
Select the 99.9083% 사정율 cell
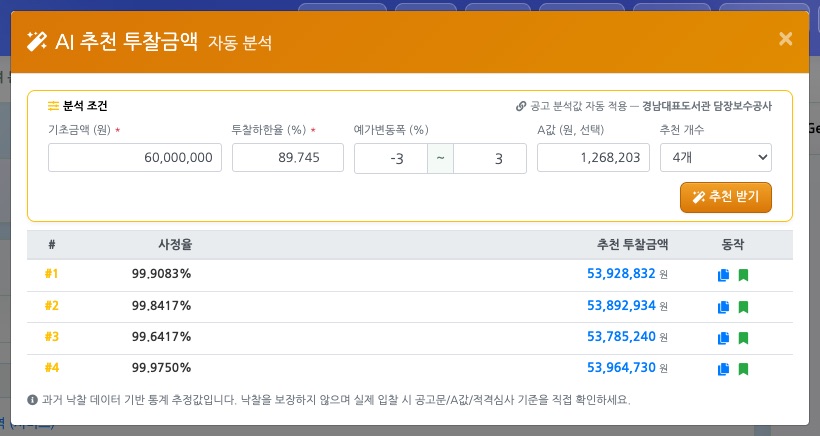[161, 273]
